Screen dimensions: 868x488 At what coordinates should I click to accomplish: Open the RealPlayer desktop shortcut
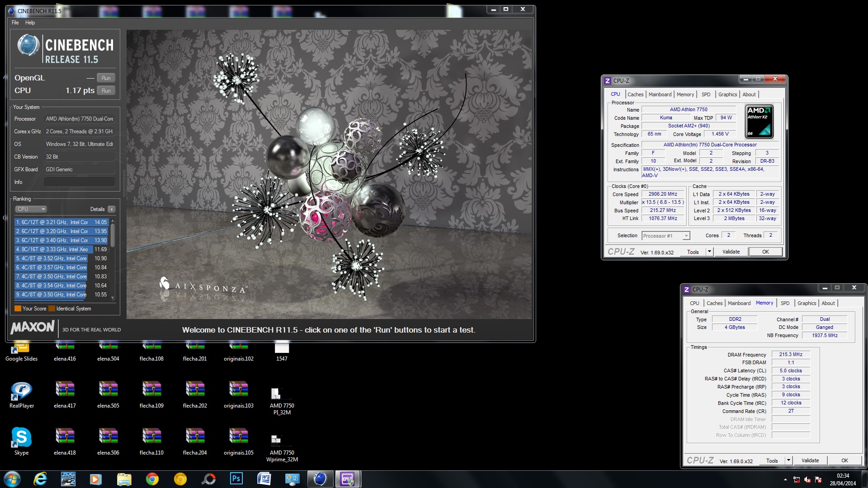pyautogui.click(x=21, y=394)
